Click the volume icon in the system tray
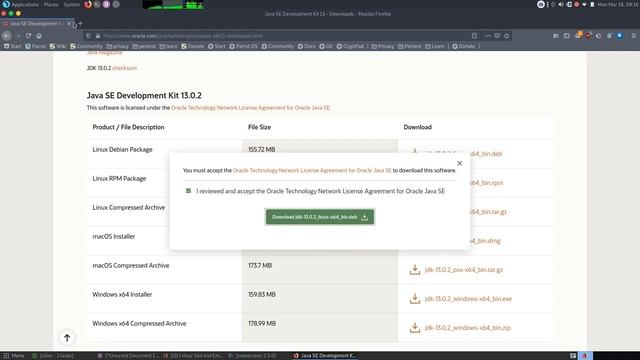The height and width of the screenshot is (360, 640). tap(561, 4)
